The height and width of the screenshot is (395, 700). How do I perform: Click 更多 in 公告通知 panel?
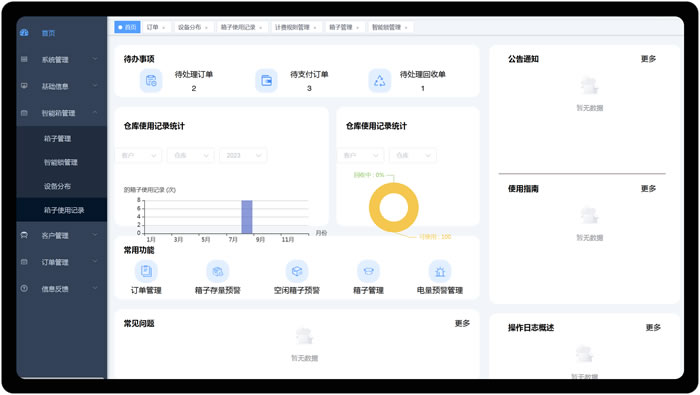click(x=648, y=59)
